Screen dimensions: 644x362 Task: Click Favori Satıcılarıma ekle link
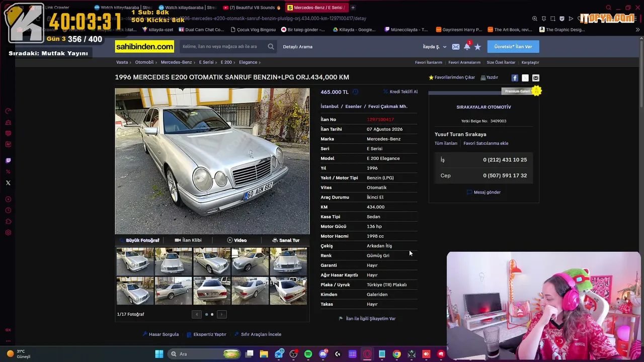(486, 143)
